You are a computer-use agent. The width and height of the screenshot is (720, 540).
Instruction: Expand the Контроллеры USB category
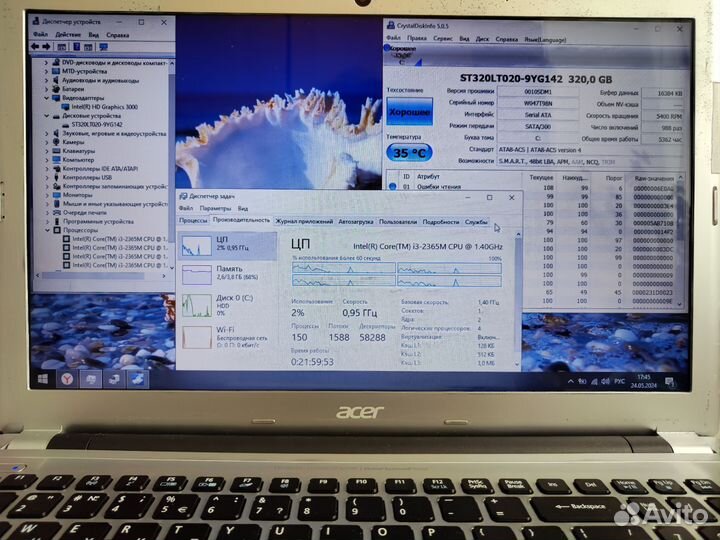46,177
